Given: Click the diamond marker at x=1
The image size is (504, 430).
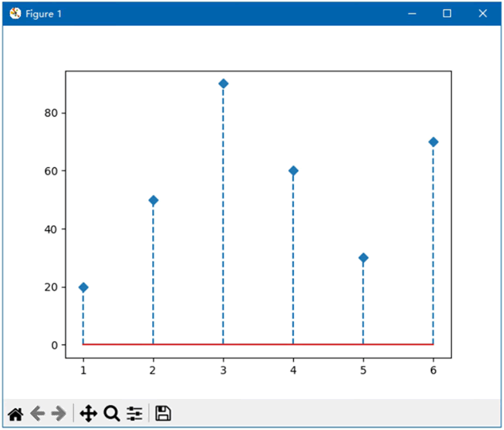Looking at the screenshot, I should [x=83, y=287].
